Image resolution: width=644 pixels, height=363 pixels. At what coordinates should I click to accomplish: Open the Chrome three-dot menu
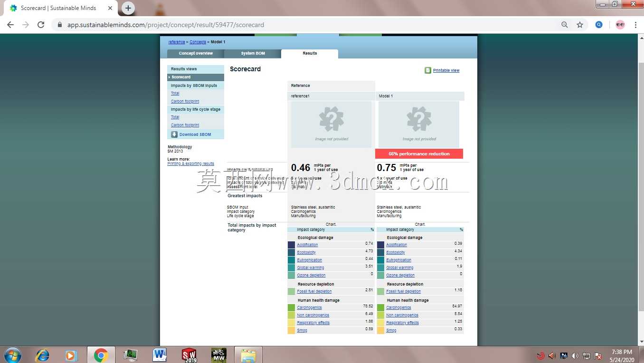(635, 25)
